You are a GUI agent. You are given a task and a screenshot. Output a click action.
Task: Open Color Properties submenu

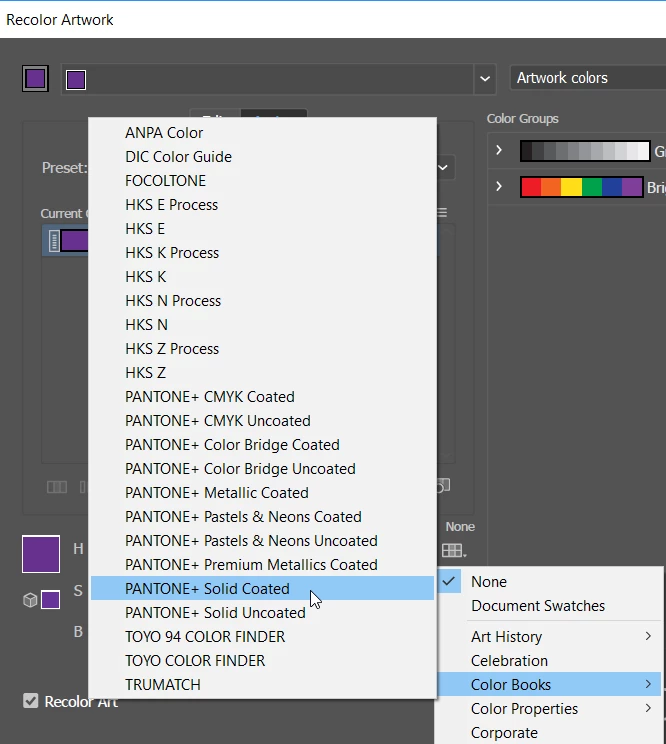[x=549, y=709]
